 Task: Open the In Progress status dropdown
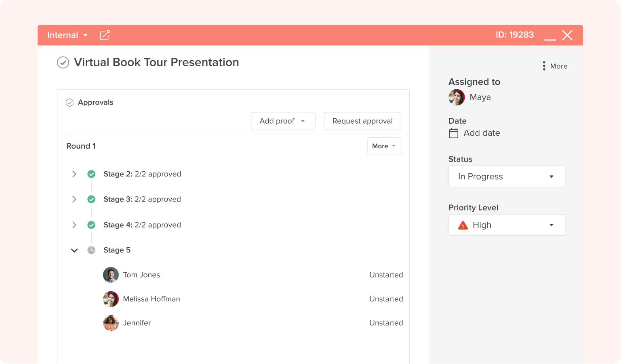click(507, 177)
